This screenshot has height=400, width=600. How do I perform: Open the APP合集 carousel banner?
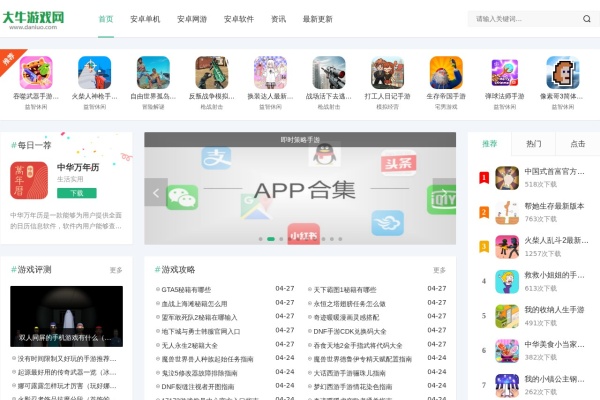pyautogui.click(x=300, y=188)
